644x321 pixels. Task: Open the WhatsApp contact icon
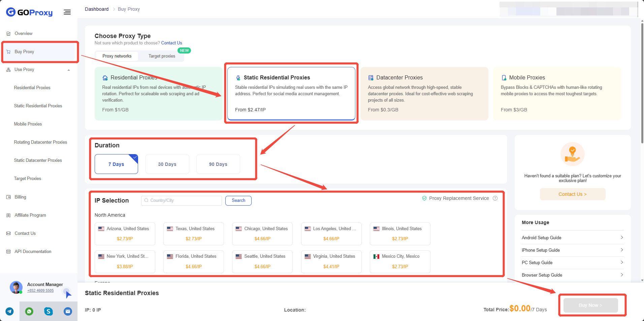[29, 312]
